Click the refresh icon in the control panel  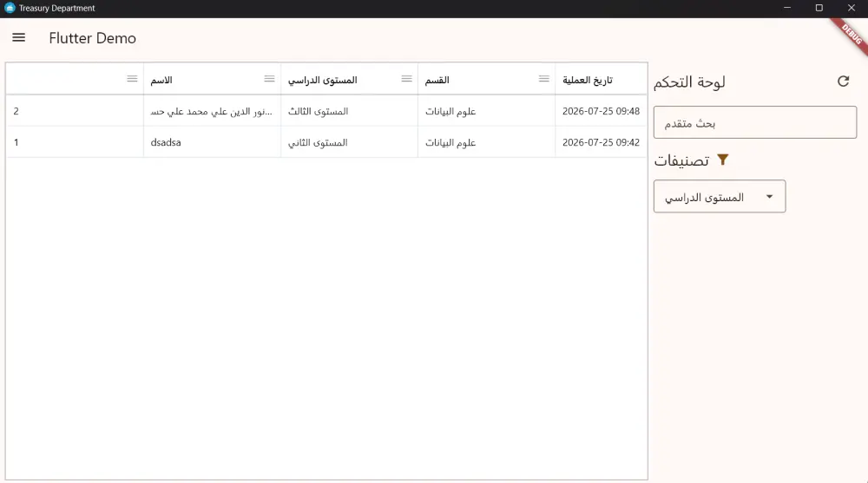click(843, 82)
